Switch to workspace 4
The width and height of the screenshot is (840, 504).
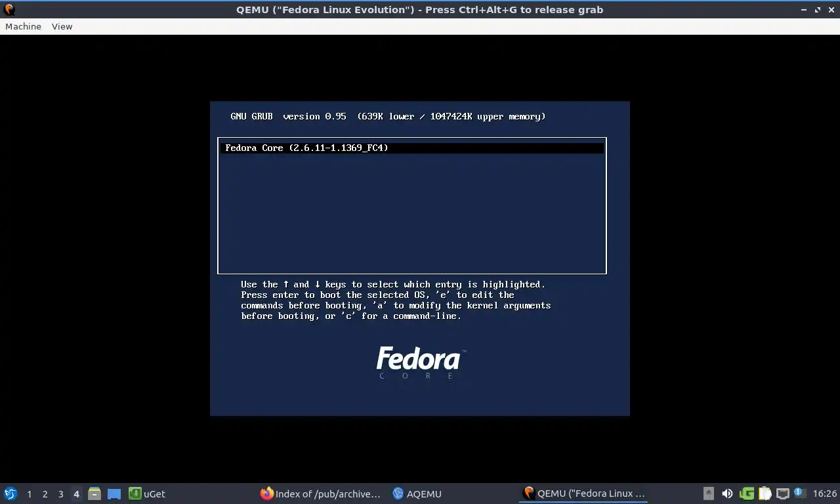pos(76,493)
